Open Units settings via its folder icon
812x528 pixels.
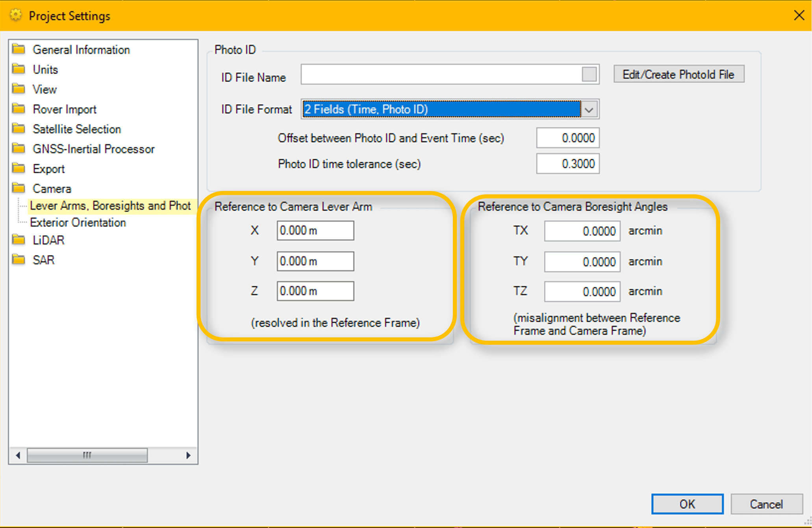pos(19,69)
